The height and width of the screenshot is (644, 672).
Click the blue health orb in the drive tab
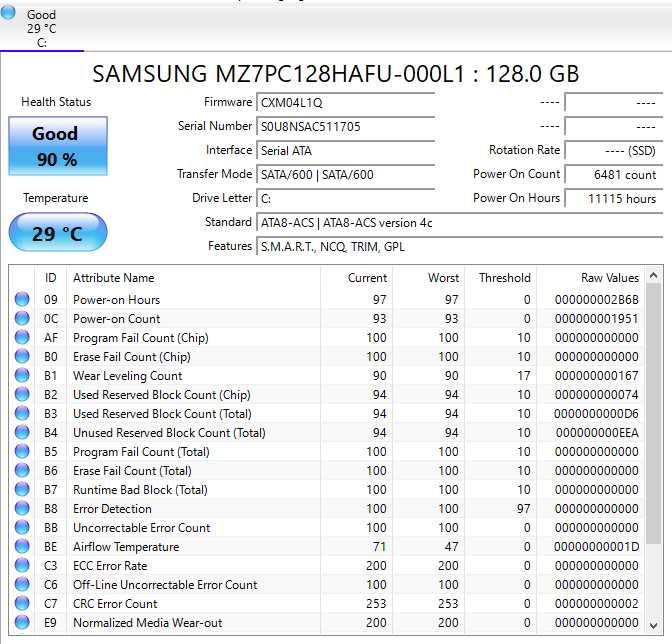8,12
